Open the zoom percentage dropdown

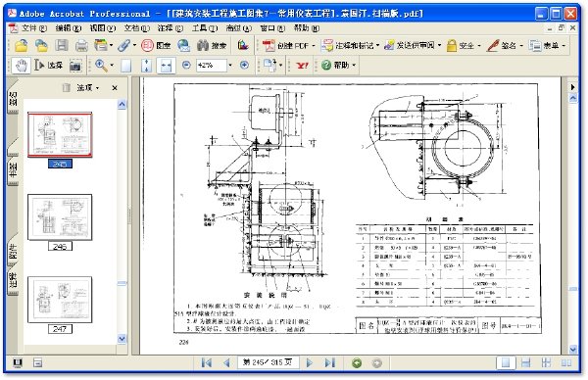pos(230,66)
